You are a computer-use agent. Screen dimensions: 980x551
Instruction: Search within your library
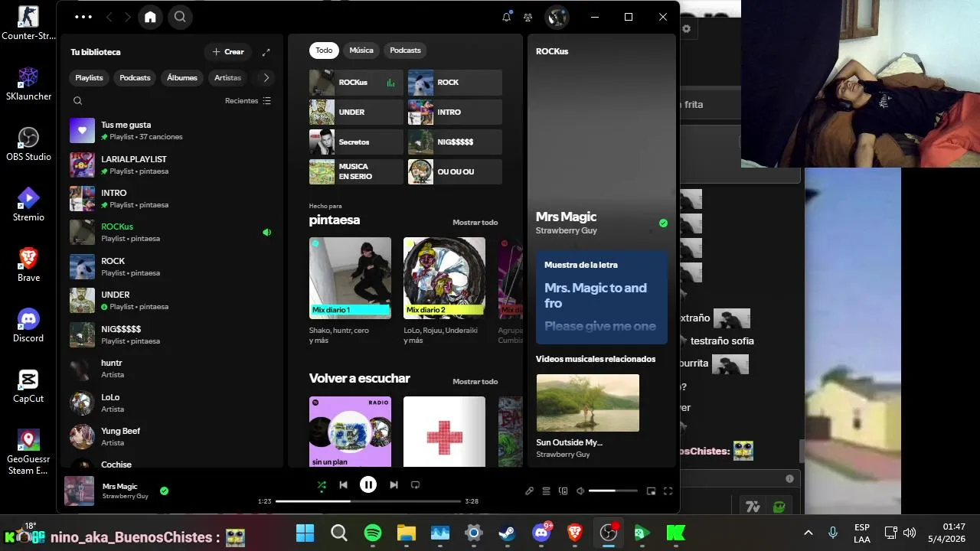(x=77, y=100)
